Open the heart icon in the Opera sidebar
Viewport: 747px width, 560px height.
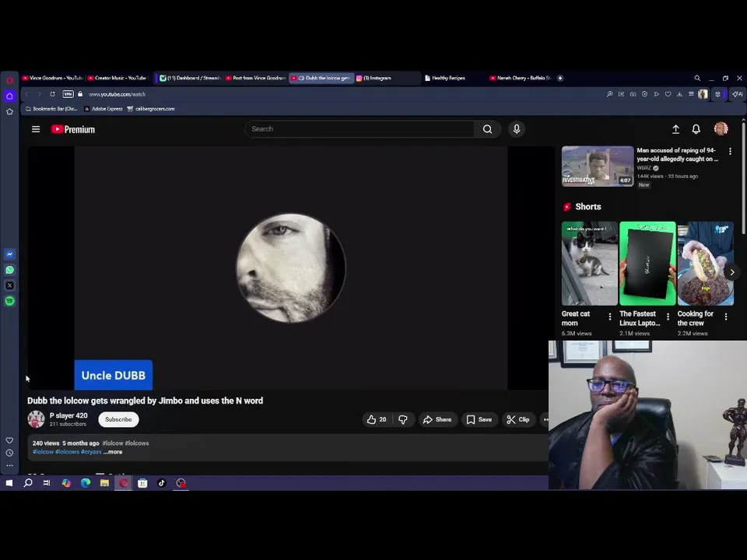pos(9,440)
